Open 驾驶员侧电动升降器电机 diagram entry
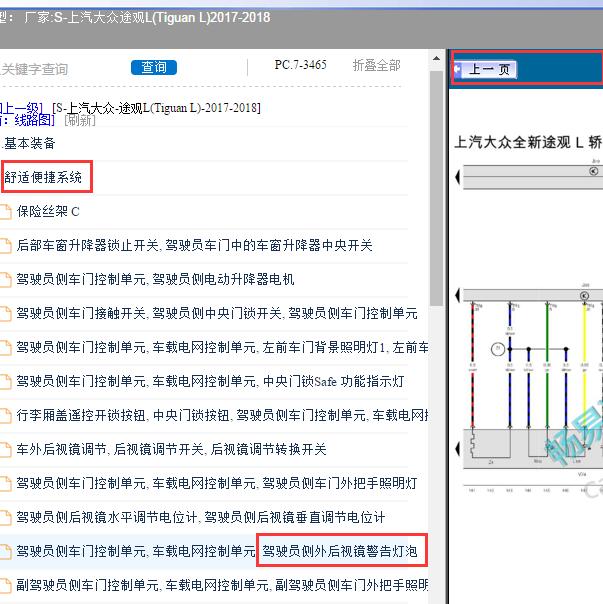Image resolution: width=603 pixels, height=604 pixels. pos(155,279)
